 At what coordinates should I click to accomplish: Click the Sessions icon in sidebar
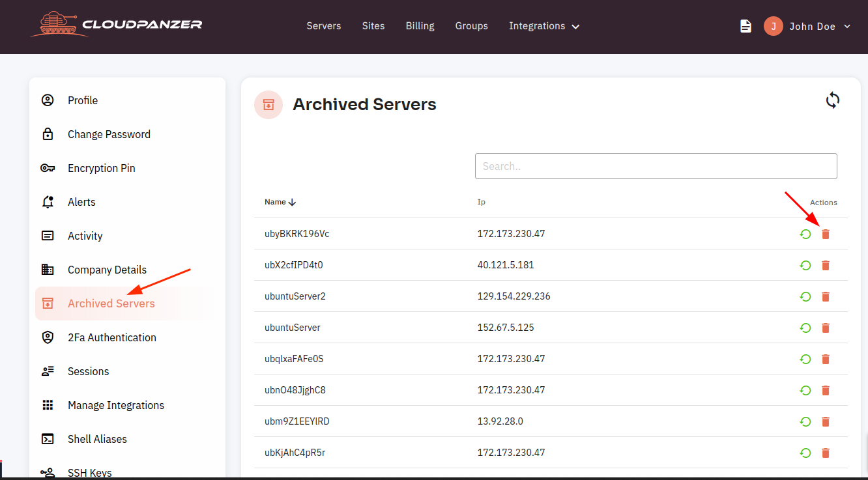[48, 371]
